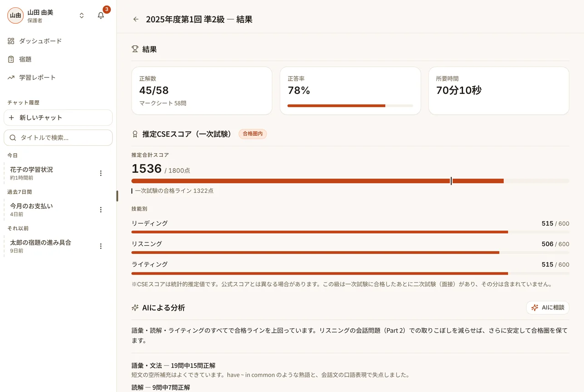This screenshot has width=584, height=392.
Task: Start a new chat with 新しいチャット
Action: (58, 118)
